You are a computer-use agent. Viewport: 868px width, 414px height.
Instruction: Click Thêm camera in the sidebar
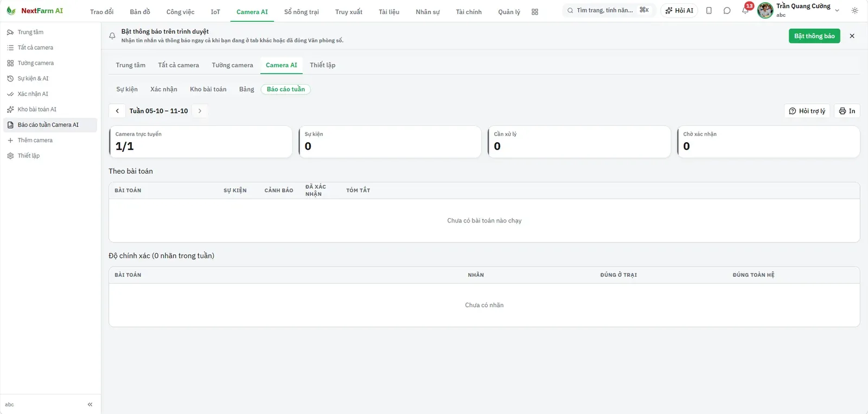point(50,141)
